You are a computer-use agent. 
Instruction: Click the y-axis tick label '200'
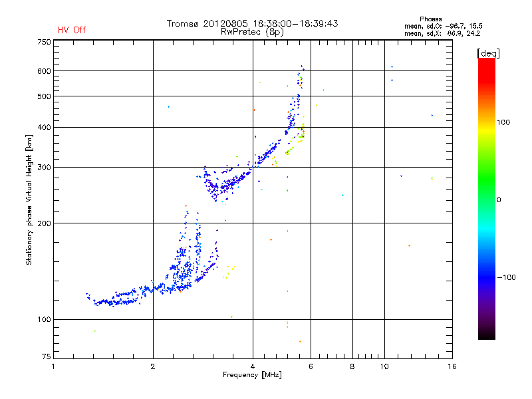point(44,223)
